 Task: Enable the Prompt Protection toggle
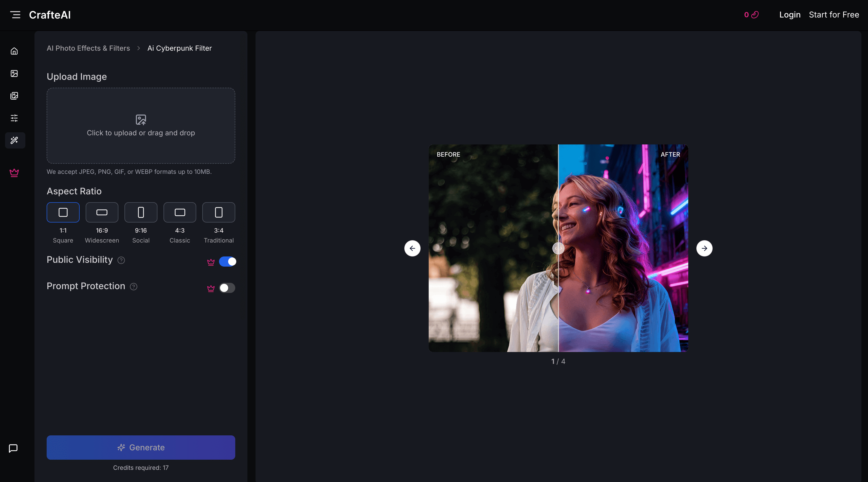[227, 288]
